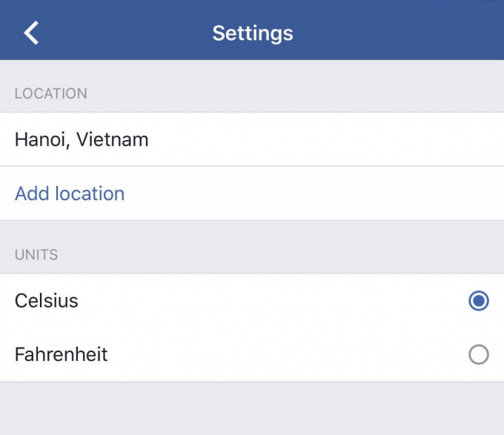This screenshot has height=435, width=504.
Task: Click empty space right of Add location
Action: pos(311,193)
